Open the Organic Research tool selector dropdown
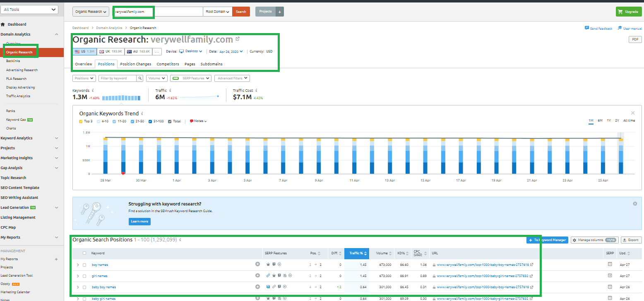This screenshot has width=644, height=301. point(91,12)
